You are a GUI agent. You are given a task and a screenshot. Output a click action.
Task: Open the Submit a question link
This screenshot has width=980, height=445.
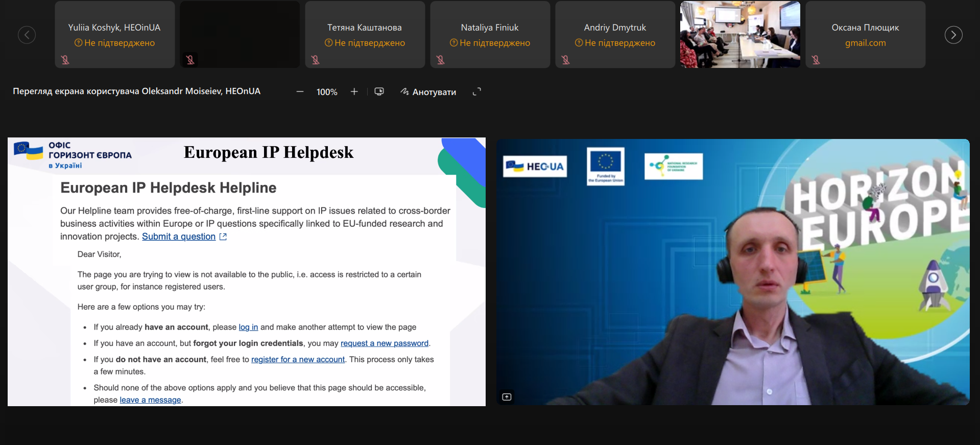[x=179, y=237]
